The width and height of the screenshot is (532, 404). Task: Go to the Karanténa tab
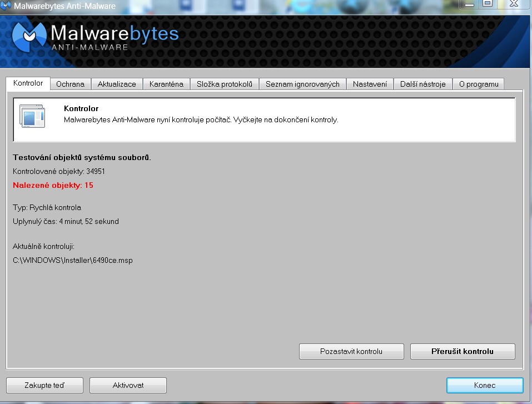pos(166,84)
